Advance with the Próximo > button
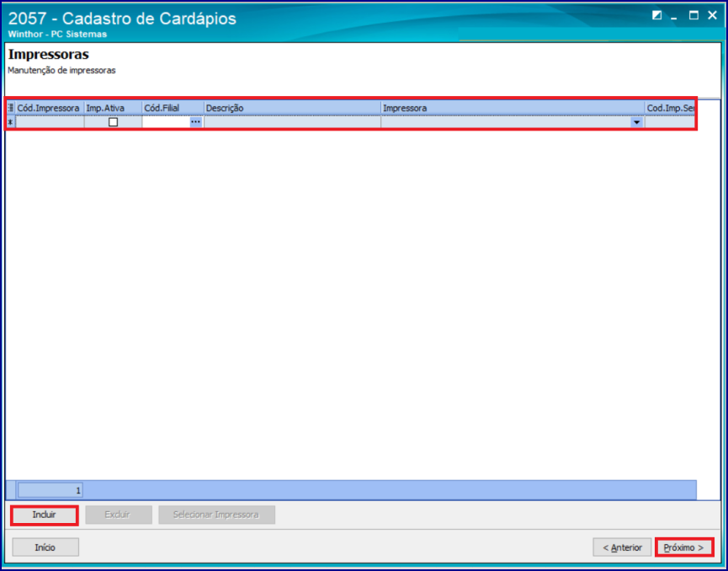Screen dimensions: 728x571 click(x=684, y=547)
